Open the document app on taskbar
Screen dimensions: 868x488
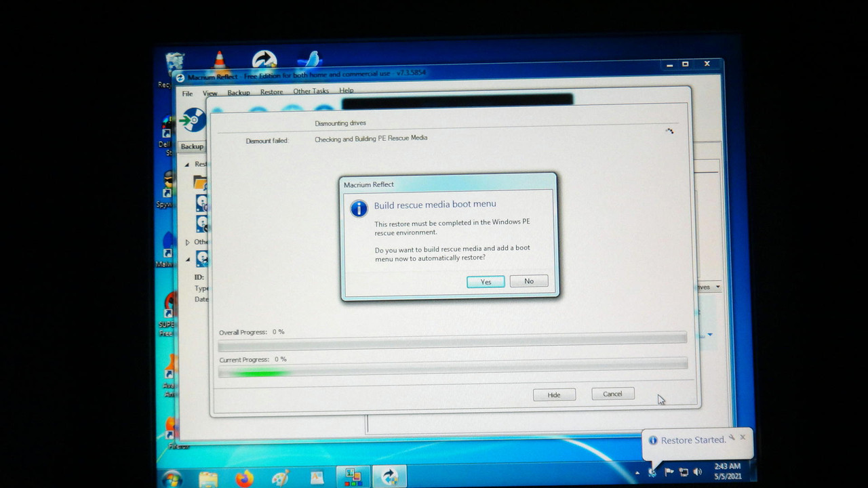pyautogui.click(x=317, y=479)
